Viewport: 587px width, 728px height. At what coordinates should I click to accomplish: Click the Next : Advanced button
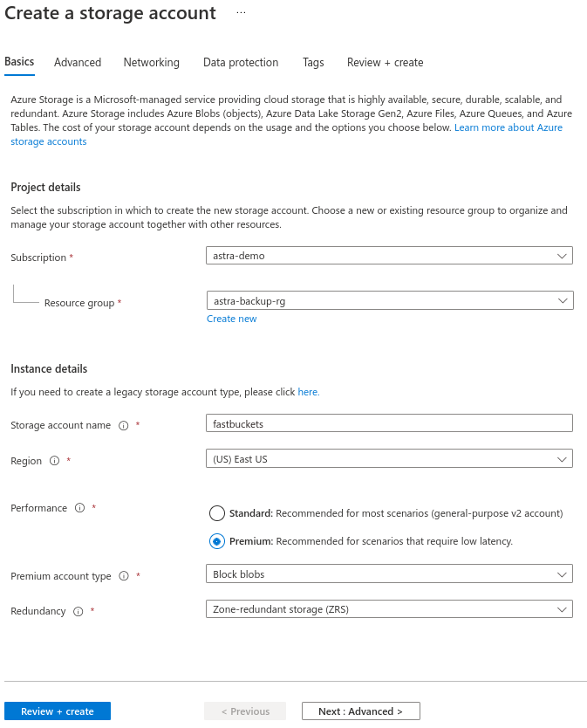[x=360, y=711]
